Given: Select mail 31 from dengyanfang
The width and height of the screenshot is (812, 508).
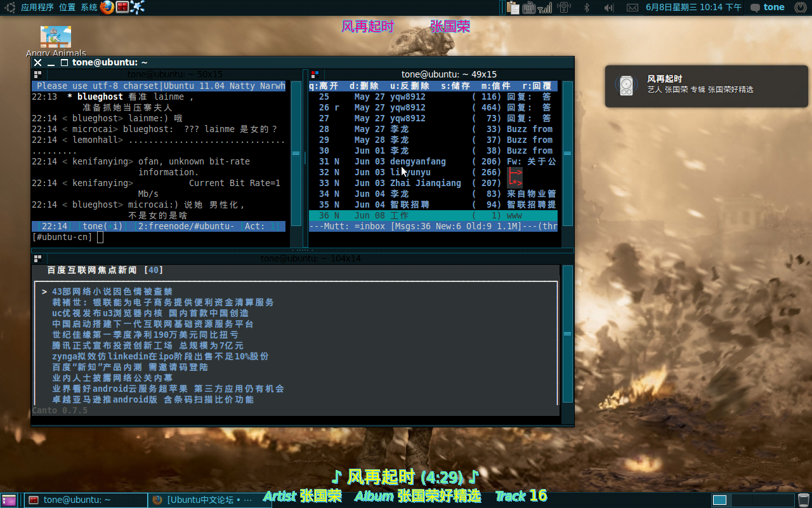Looking at the screenshot, I should [x=433, y=161].
